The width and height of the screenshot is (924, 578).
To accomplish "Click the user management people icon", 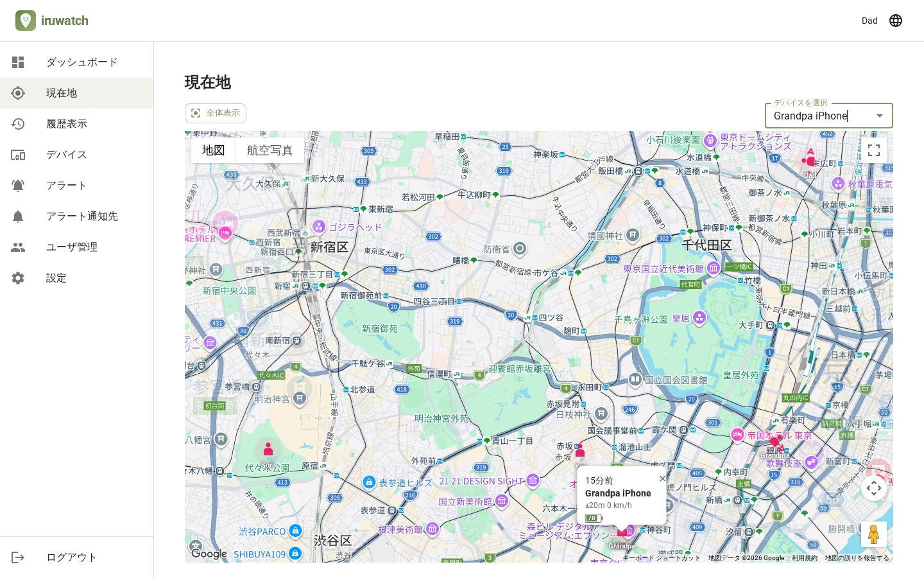I will 18,247.
